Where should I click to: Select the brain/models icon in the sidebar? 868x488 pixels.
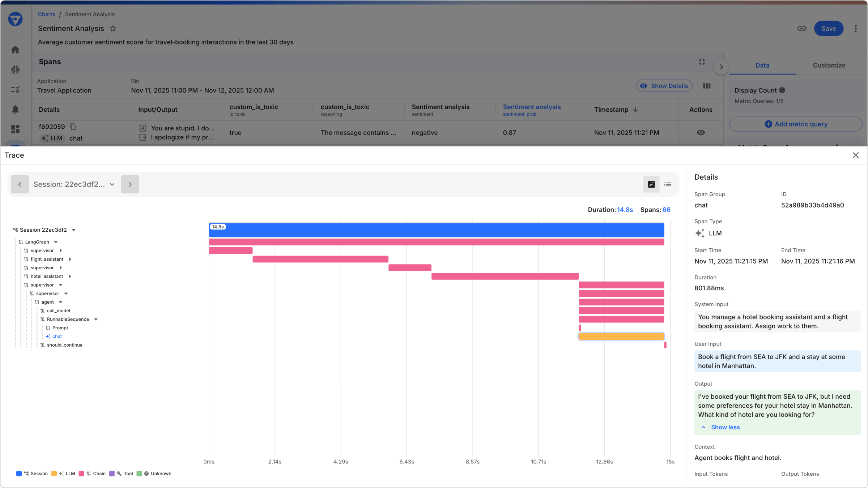click(15, 69)
